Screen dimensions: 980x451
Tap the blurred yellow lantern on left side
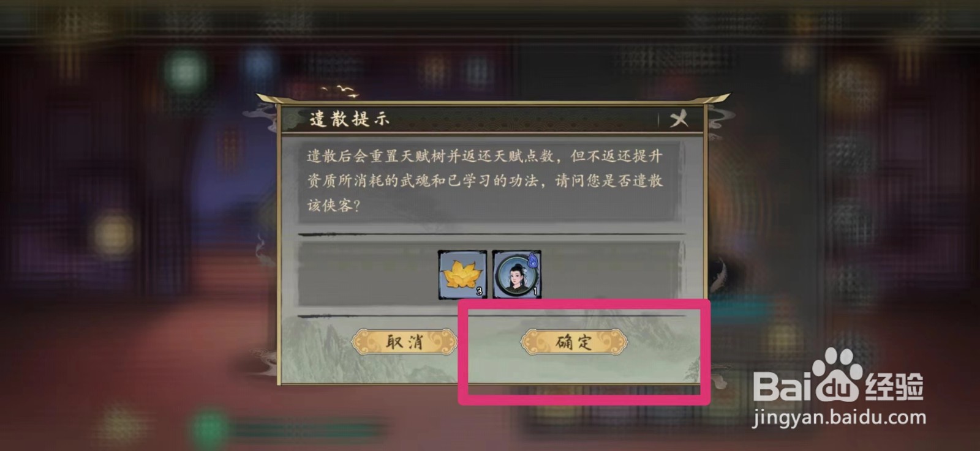(x=114, y=233)
